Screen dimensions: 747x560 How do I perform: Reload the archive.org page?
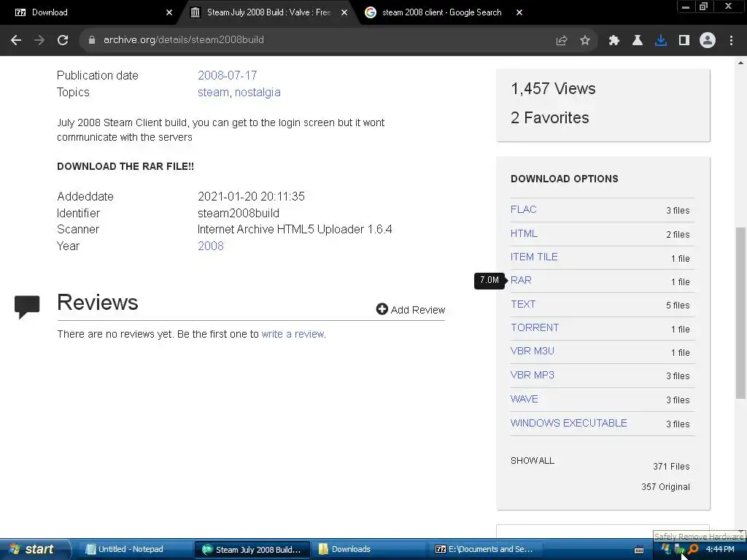(63, 40)
